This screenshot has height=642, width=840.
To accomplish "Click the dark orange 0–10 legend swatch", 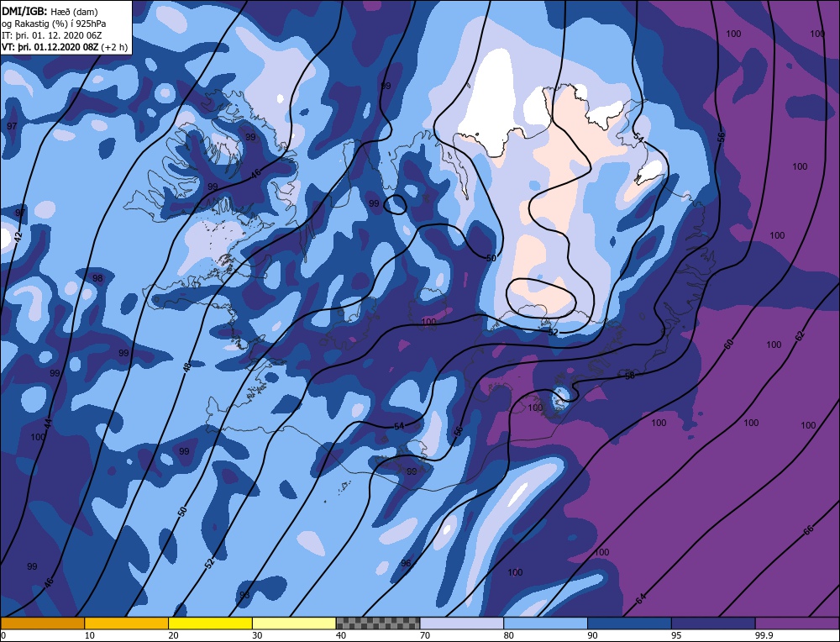I will [42, 624].
